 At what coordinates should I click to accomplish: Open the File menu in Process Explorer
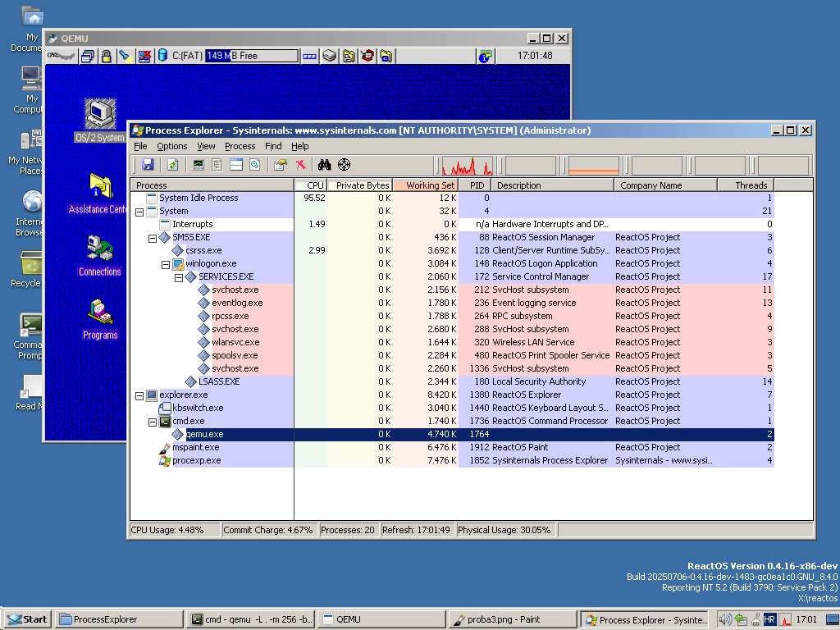140,146
